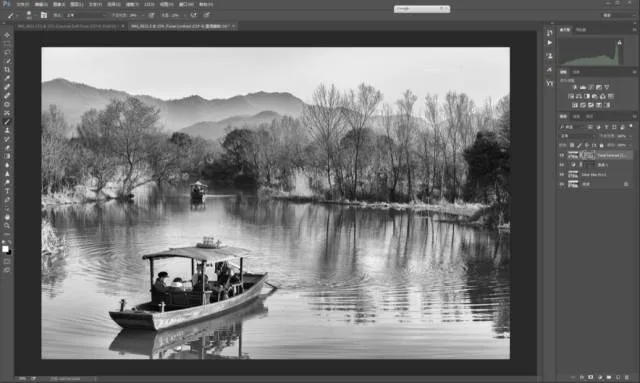The image size is (640, 383).
Task: Select the highlighted Brush tool in toolbox
Action: [7, 122]
